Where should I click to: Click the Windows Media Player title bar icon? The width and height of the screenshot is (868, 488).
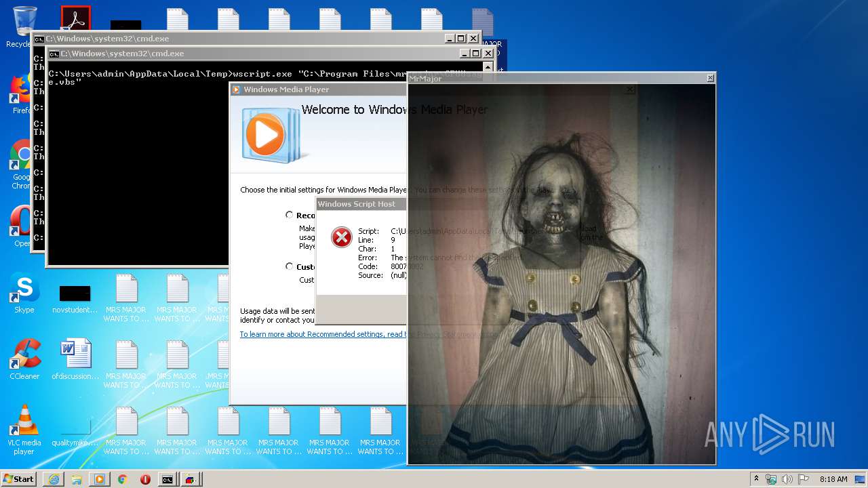[237, 89]
